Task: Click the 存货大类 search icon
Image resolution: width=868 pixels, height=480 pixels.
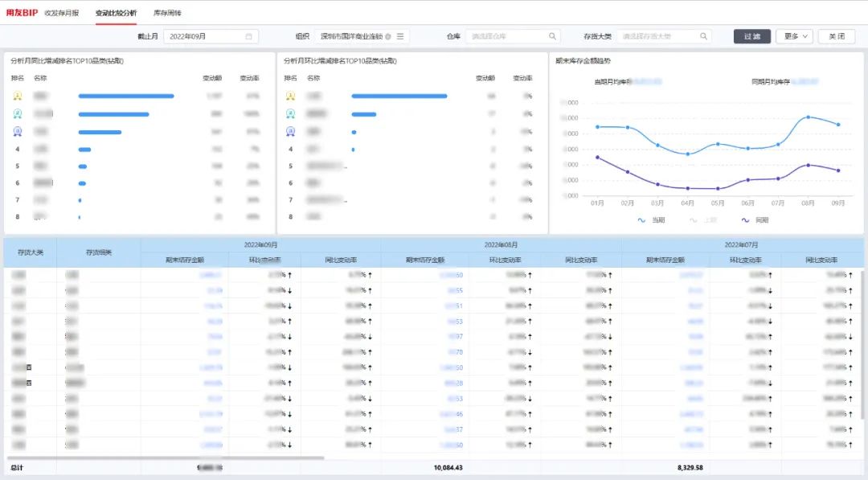Action: point(703,36)
